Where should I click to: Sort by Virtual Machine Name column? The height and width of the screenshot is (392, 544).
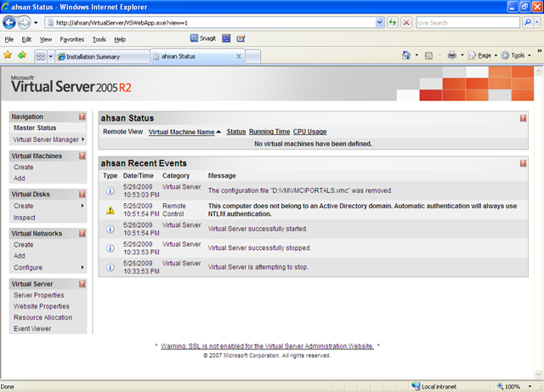(x=181, y=132)
